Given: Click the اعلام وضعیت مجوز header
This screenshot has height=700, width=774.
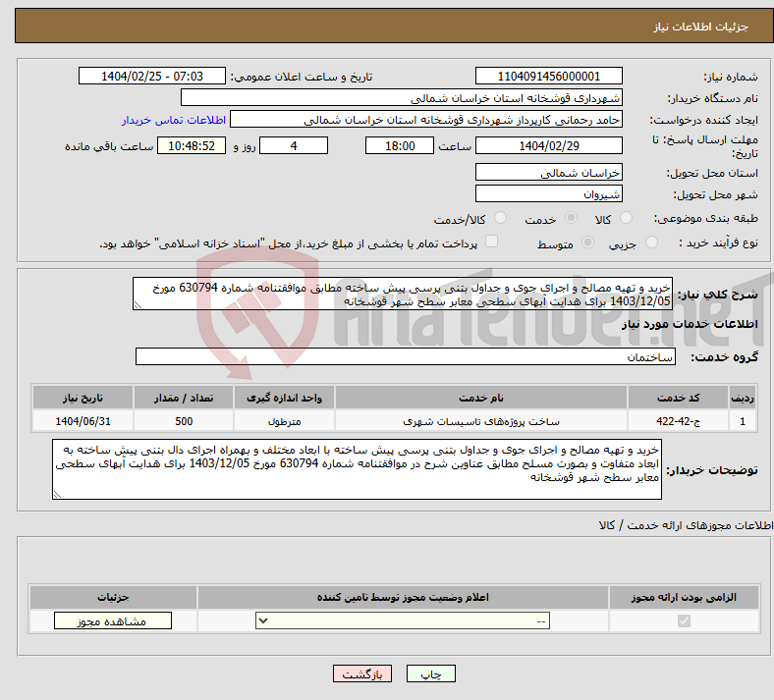Looking at the screenshot, I should click(403, 597).
